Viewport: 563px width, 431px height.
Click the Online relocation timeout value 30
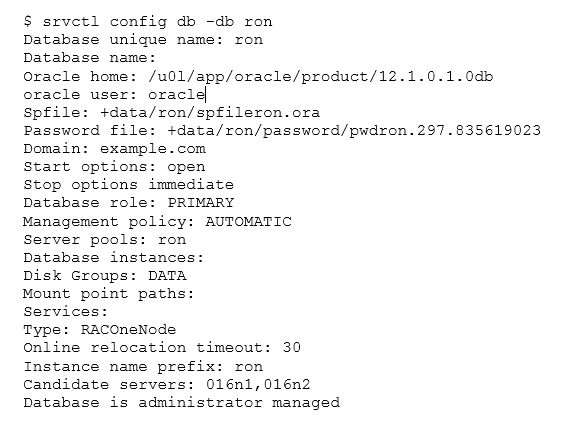[x=292, y=348]
